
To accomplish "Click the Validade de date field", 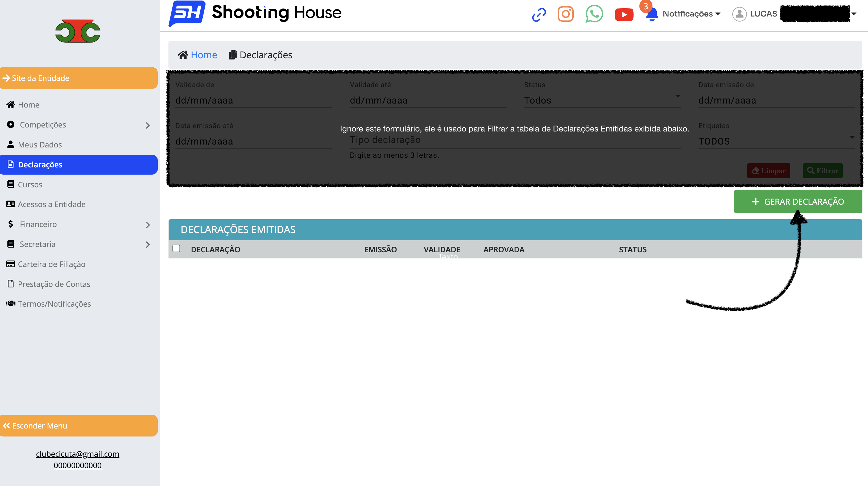I will coord(253,100).
